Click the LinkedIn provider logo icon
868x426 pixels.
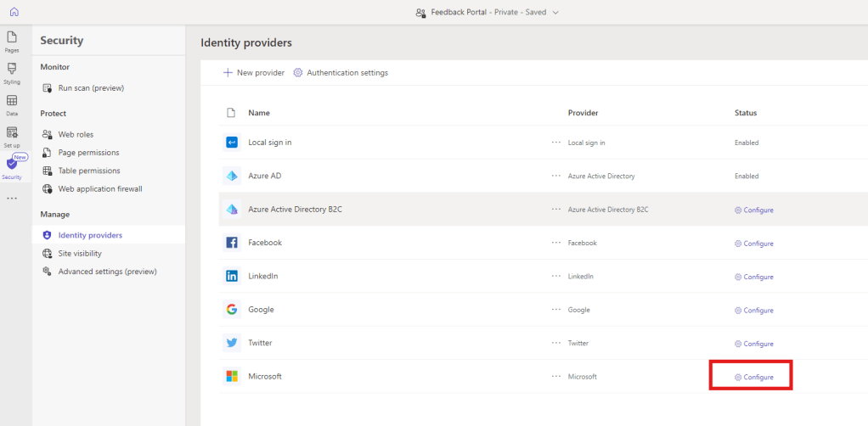(x=232, y=276)
